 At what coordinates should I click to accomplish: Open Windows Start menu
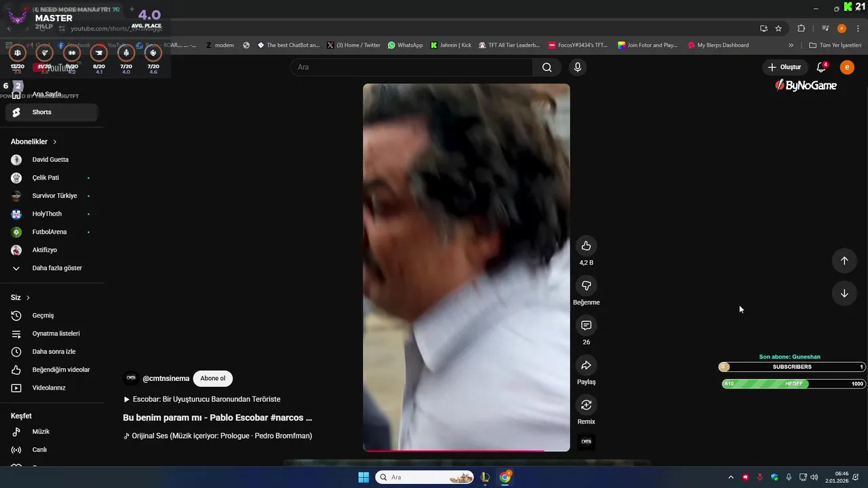363,477
